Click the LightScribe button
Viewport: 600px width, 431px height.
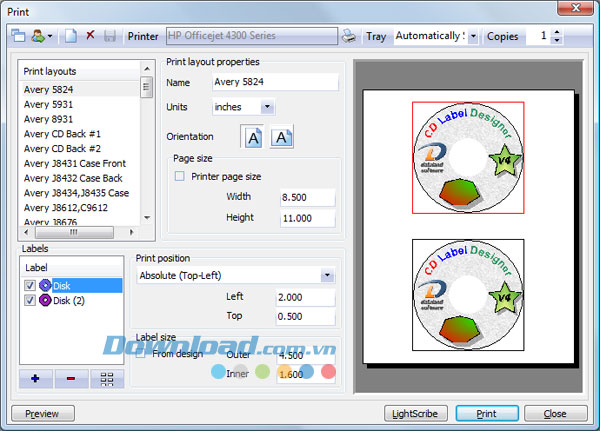[416, 414]
